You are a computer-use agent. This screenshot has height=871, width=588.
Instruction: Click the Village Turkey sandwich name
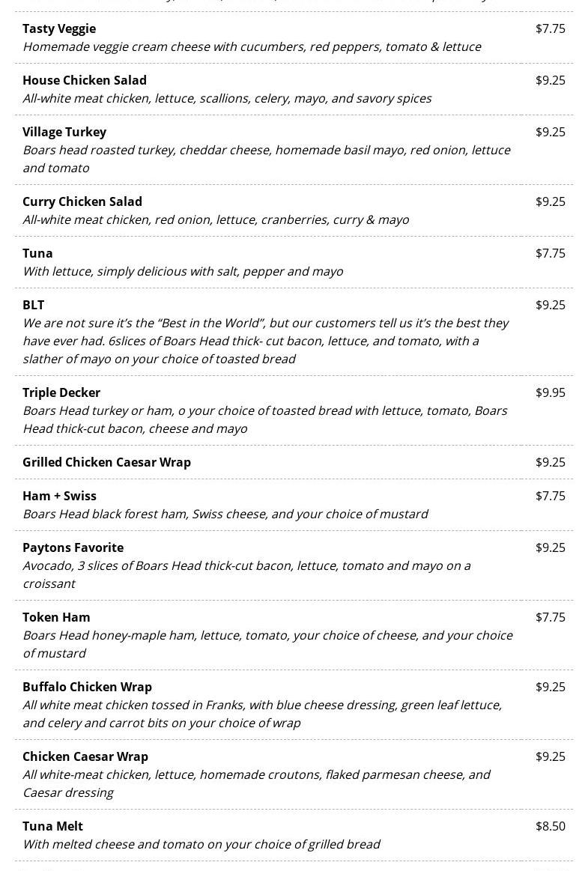[64, 132]
